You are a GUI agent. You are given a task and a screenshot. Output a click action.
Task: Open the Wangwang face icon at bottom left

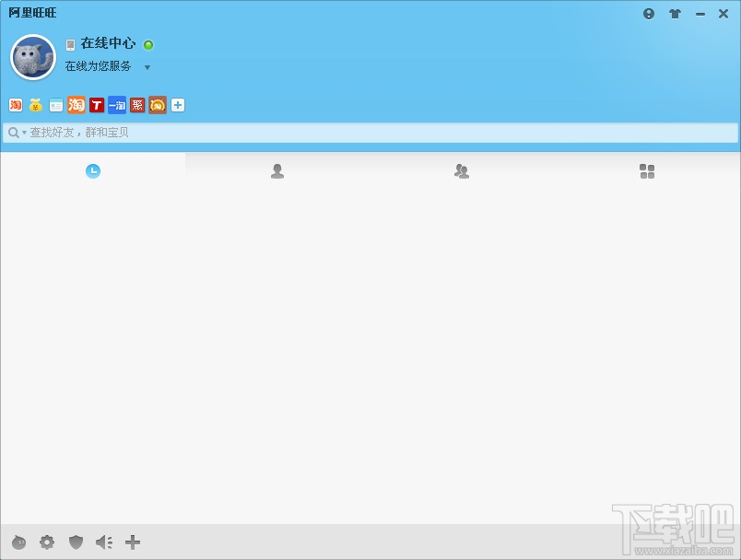(x=18, y=542)
